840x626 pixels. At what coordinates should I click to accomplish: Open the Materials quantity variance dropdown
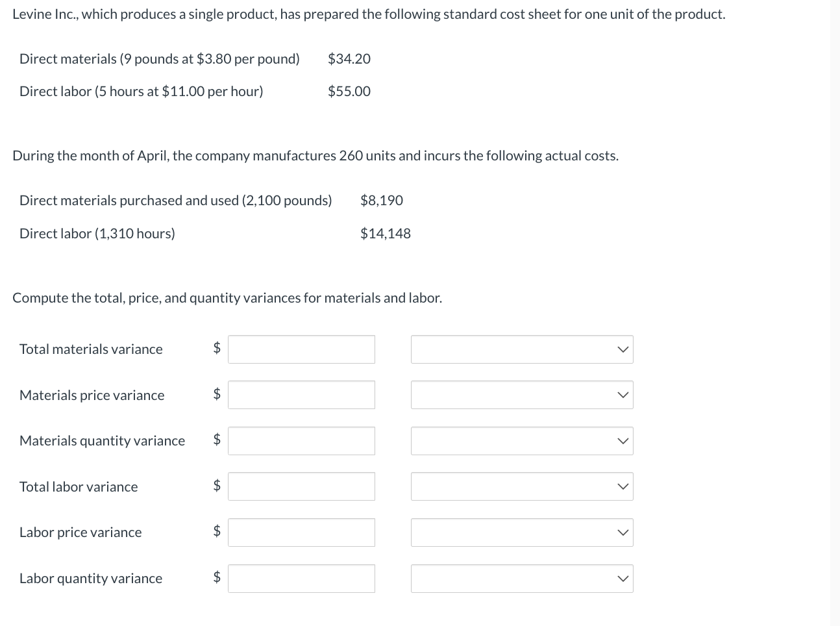522,441
